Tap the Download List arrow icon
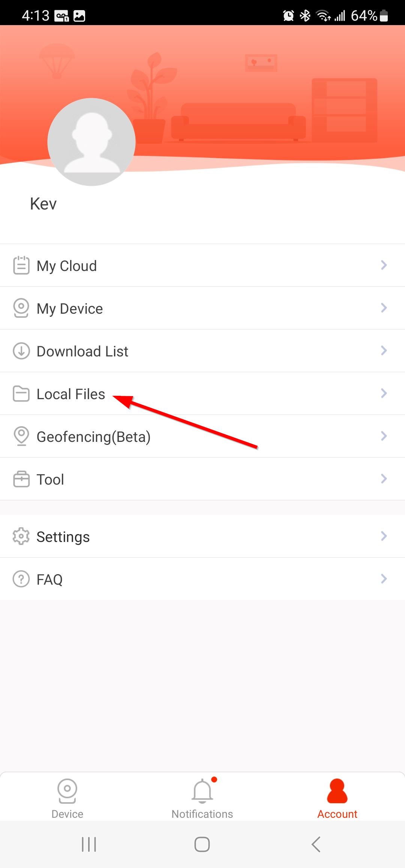The height and width of the screenshot is (868, 405). (x=21, y=351)
